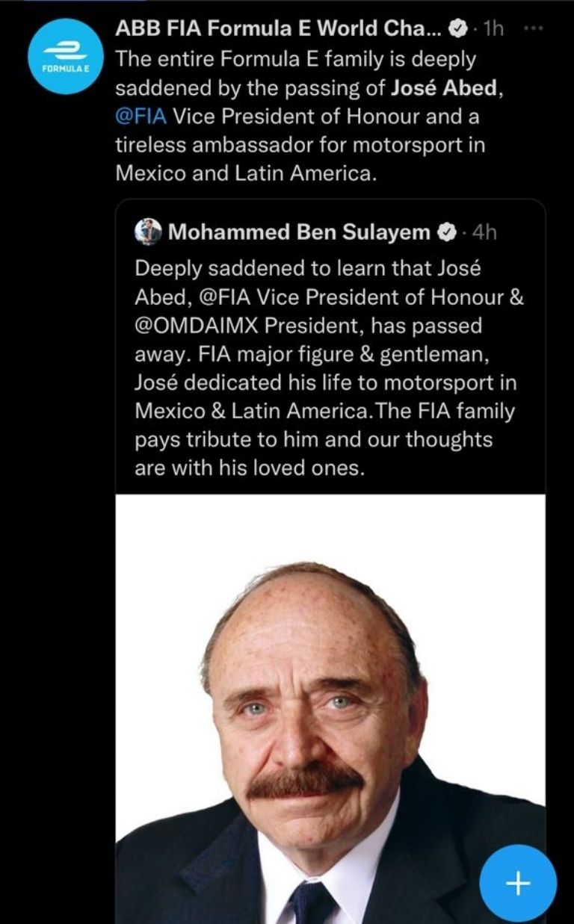Click the verified badge beside Formula E name
Image resolution: width=574 pixels, height=924 pixels.
click(457, 30)
